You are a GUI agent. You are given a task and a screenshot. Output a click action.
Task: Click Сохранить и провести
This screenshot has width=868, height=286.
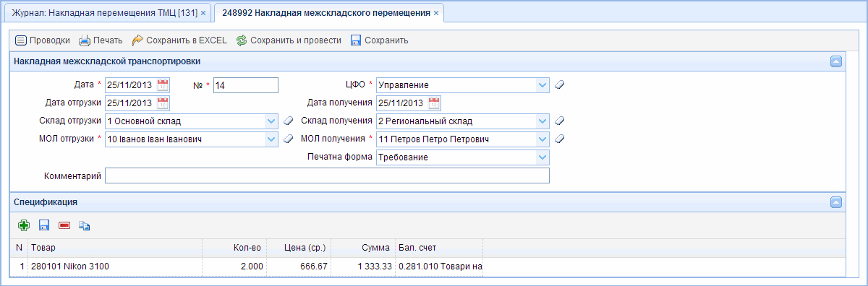289,40
